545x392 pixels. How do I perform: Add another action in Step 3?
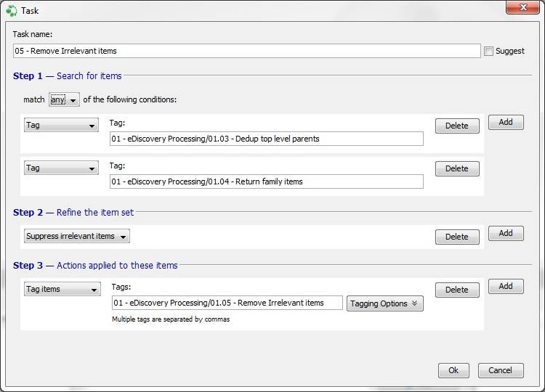506,287
